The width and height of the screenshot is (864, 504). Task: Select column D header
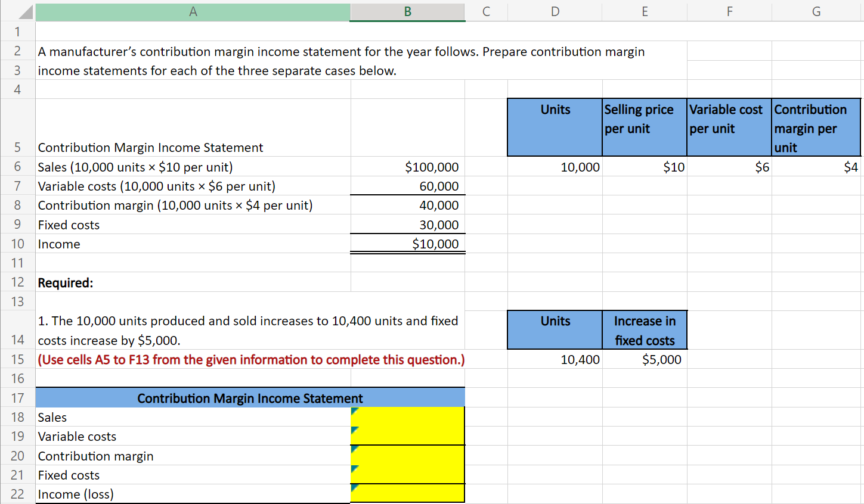(x=555, y=11)
